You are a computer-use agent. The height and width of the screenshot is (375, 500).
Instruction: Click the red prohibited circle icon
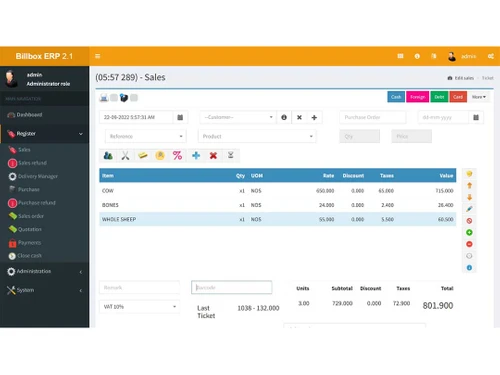469,221
